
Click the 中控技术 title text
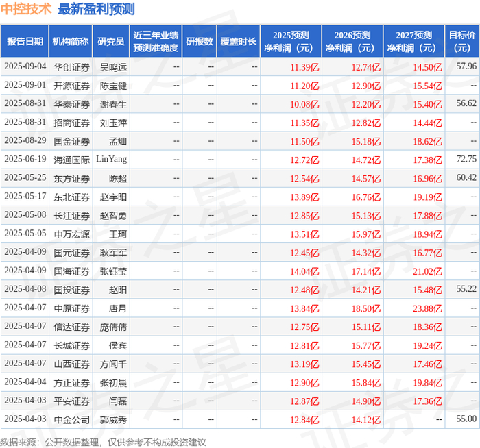(26, 9)
